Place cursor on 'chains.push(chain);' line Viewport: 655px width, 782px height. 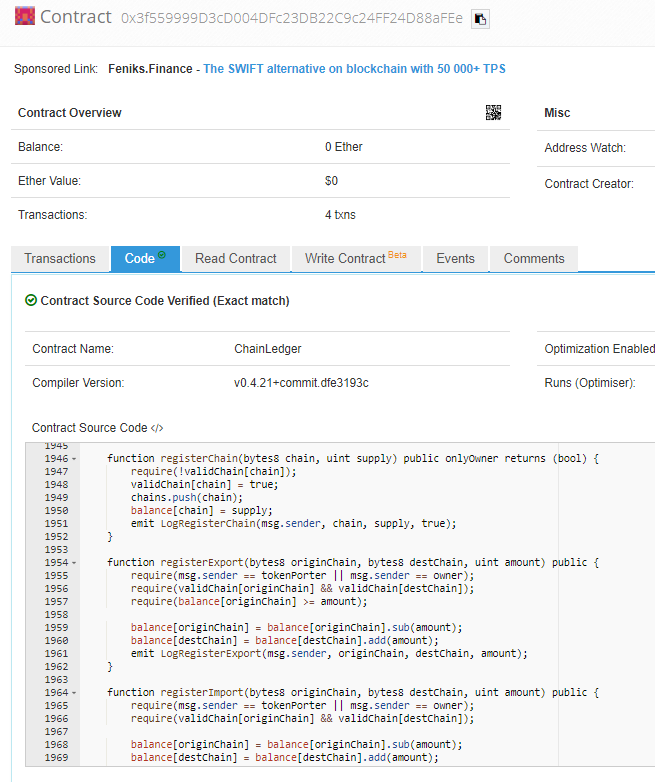[187, 498]
